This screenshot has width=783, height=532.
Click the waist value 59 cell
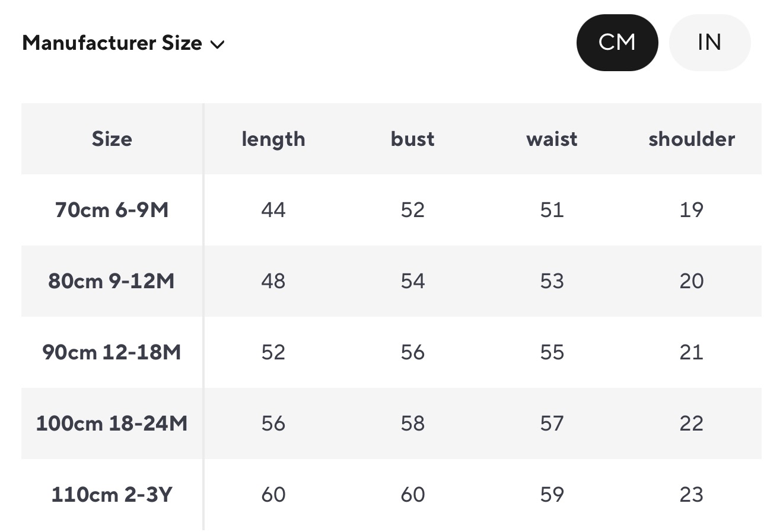[552, 495]
